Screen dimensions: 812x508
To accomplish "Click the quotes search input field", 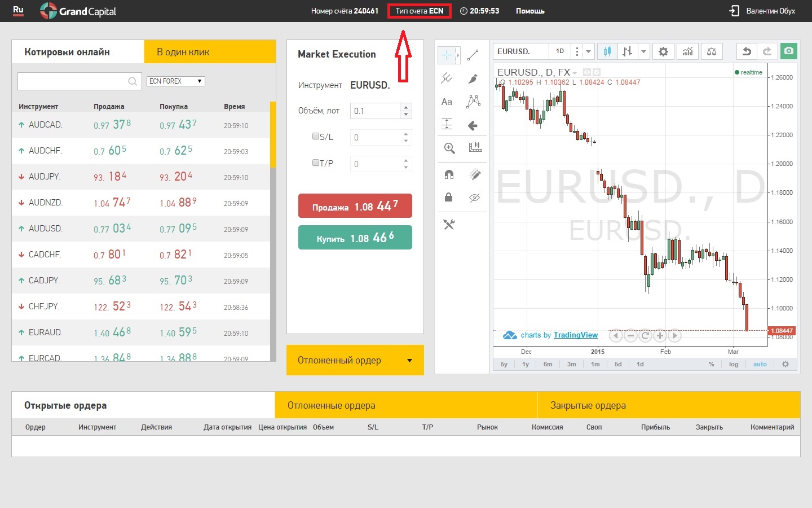I will click(73, 81).
